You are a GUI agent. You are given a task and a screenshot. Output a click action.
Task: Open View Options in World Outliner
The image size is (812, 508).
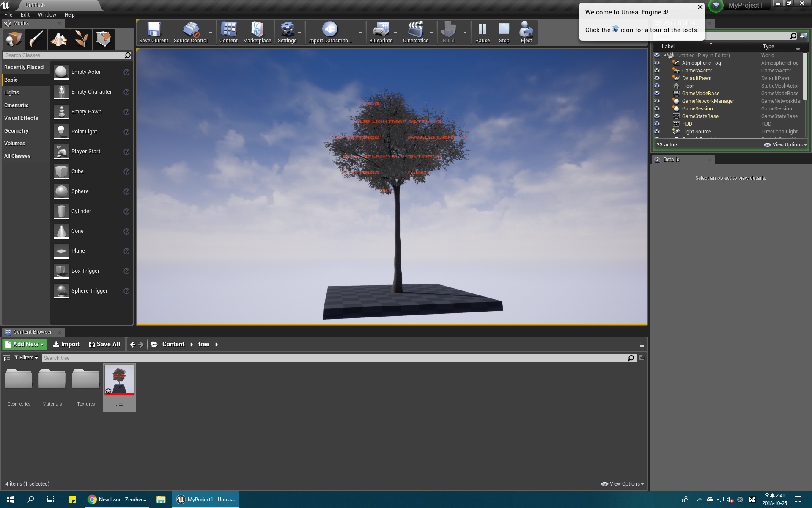(786, 145)
